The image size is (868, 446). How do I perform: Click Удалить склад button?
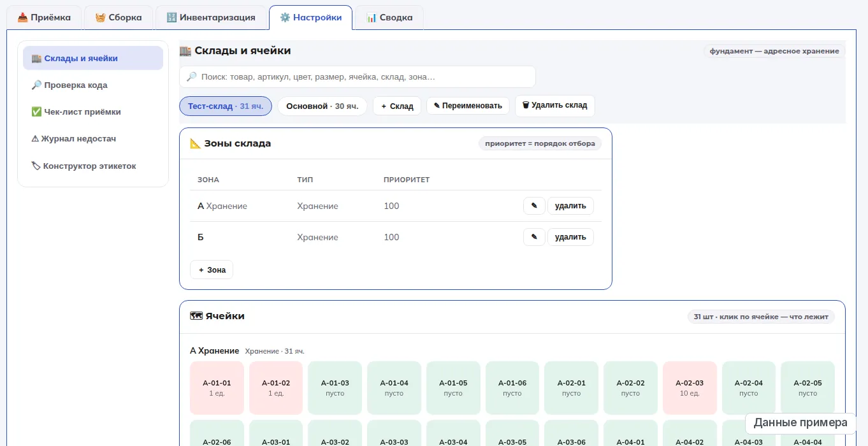click(554, 106)
